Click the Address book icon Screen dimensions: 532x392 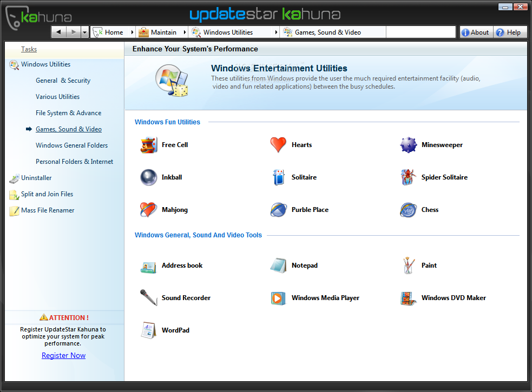(x=149, y=267)
